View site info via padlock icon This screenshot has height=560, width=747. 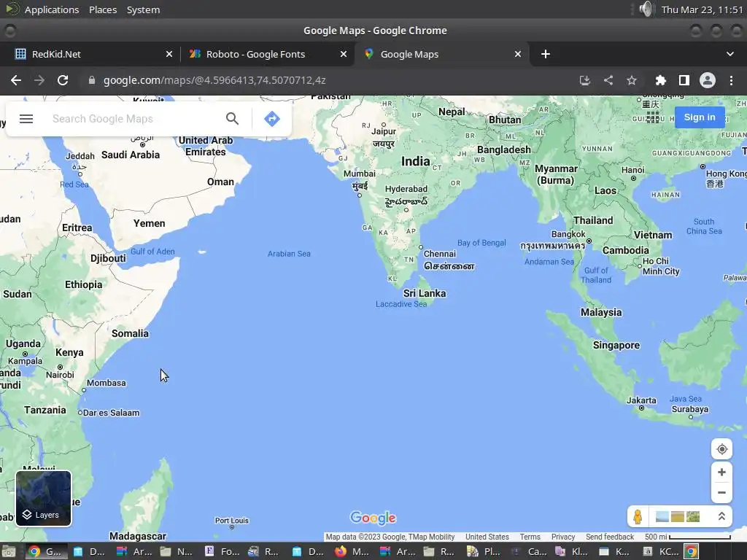click(x=92, y=80)
